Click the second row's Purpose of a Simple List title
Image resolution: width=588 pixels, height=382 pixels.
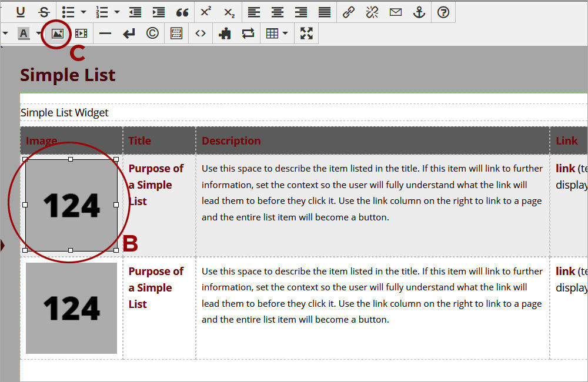coord(156,287)
